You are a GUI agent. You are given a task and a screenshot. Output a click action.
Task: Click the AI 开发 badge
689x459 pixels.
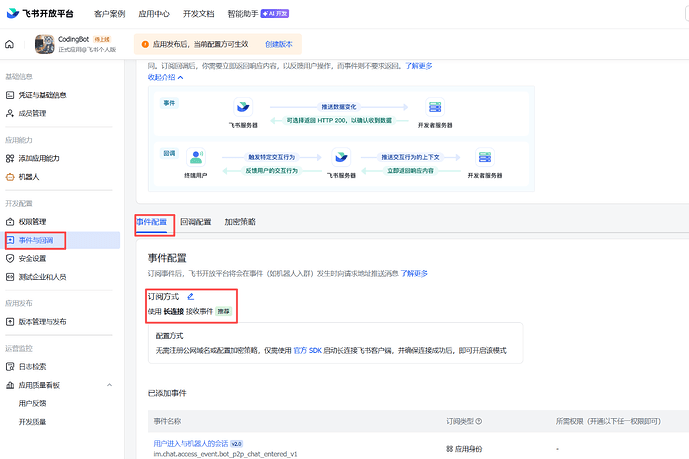pyautogui.click(x=275, y=14)
